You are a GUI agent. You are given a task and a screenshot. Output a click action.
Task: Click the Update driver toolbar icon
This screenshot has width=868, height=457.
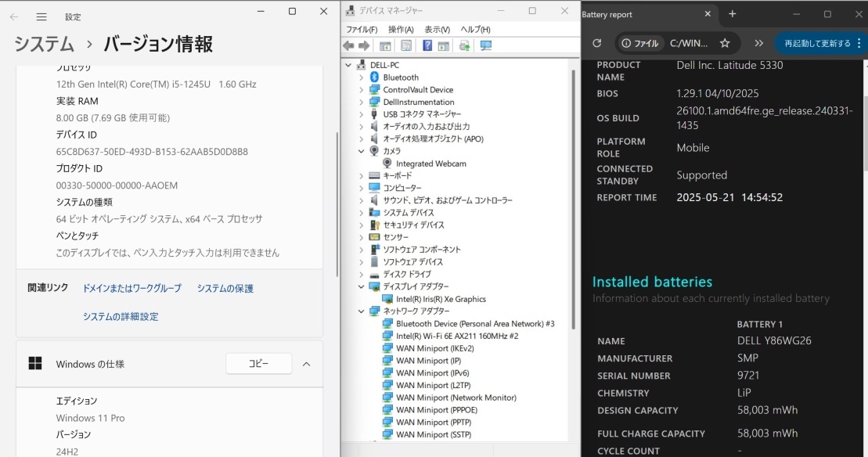(464, 46)
